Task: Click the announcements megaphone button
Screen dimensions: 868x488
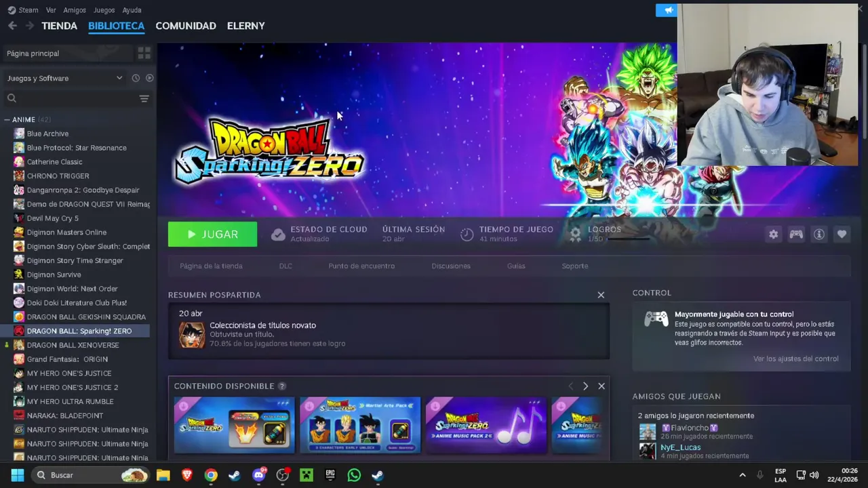Action: click(667, 10)
